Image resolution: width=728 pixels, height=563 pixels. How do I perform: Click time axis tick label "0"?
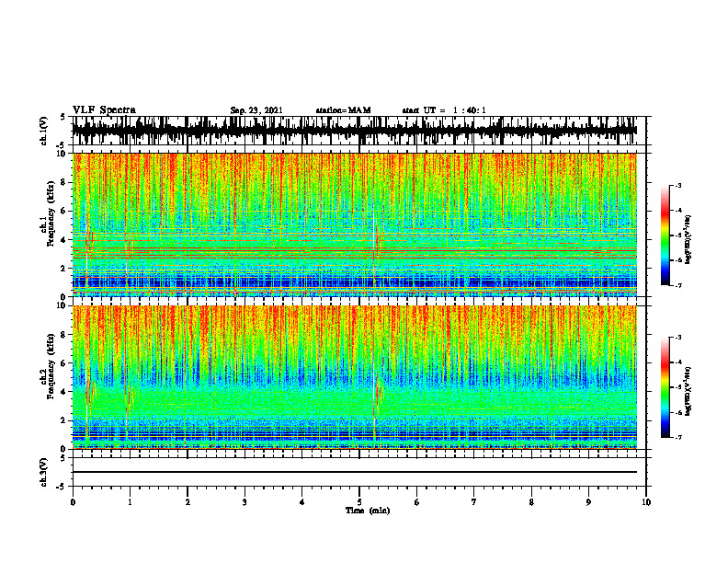[x=73, y=502]
